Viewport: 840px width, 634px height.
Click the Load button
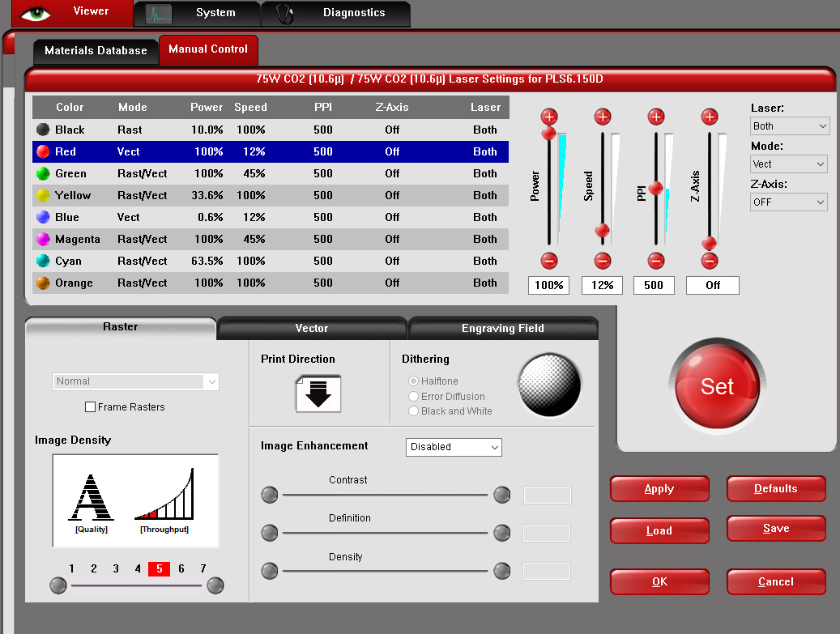[659, 530]
